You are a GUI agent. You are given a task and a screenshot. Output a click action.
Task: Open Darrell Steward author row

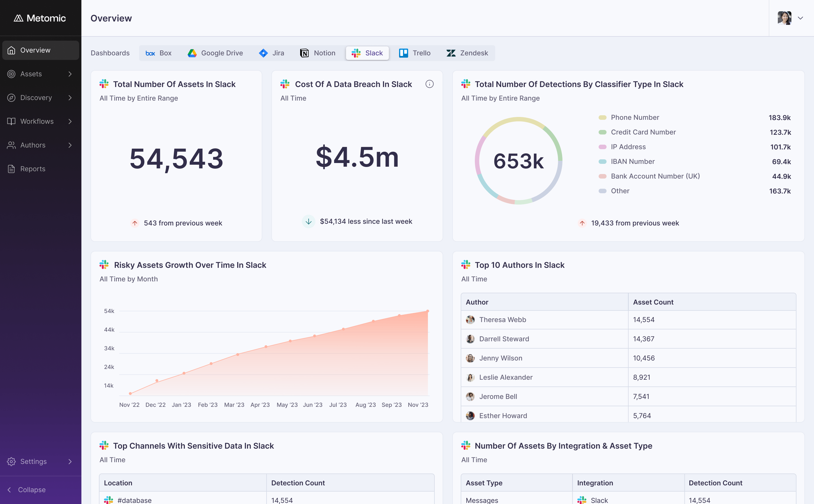point(628,339)
